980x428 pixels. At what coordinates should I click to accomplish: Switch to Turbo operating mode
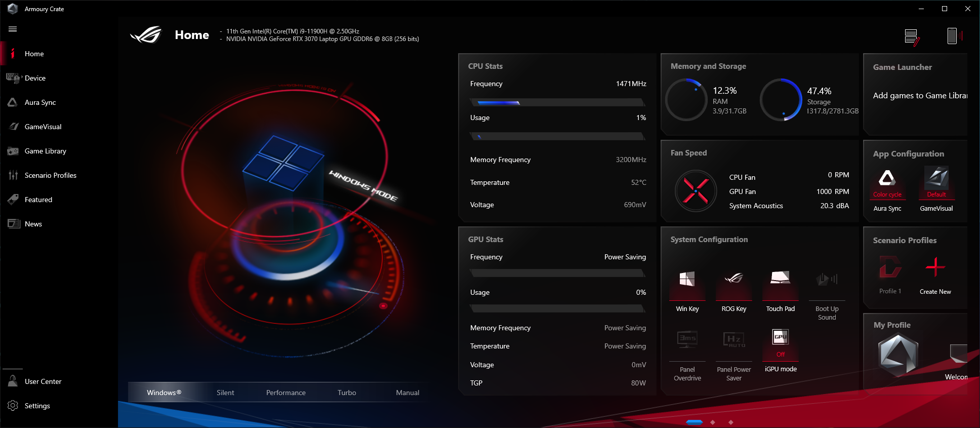(x=347, y=393)
